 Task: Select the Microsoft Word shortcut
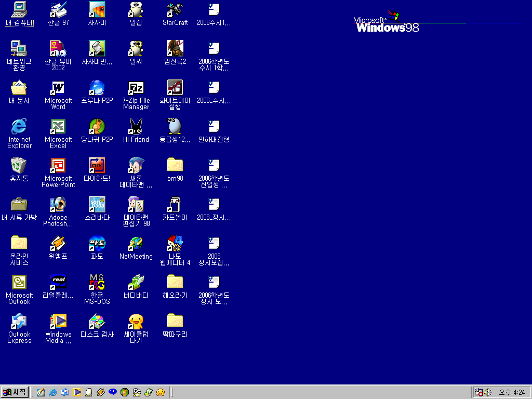point(58,95)
